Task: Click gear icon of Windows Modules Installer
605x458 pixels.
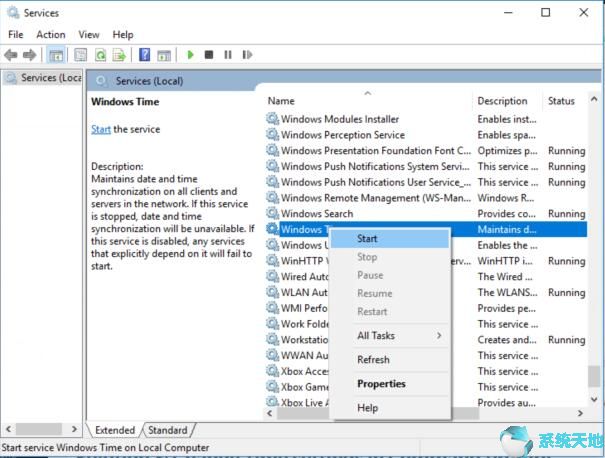Action: [272, 118]
